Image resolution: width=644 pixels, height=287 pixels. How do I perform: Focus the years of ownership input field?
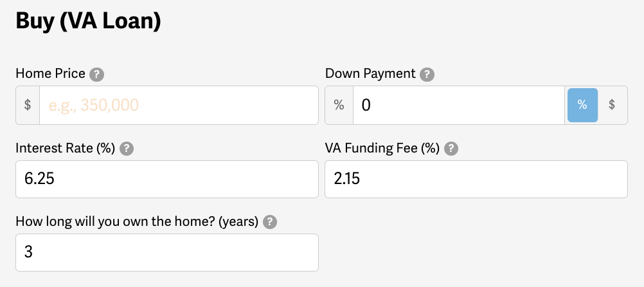[166, 252]
